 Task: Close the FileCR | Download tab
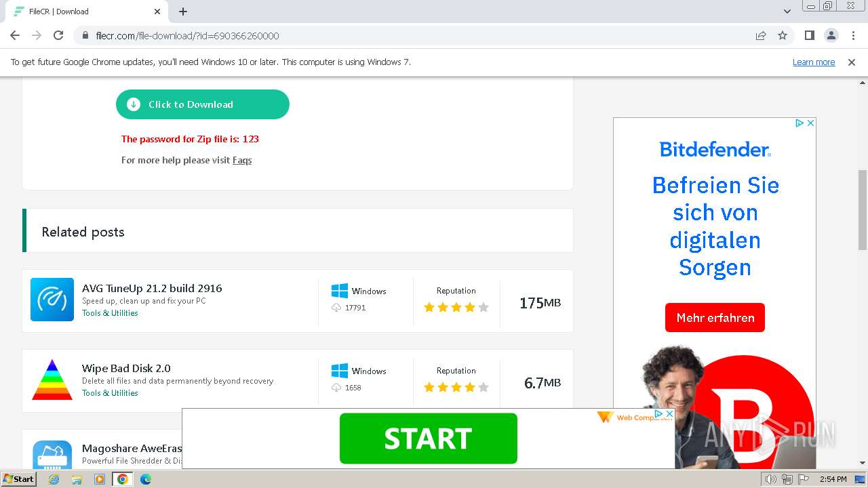point(157,12)
